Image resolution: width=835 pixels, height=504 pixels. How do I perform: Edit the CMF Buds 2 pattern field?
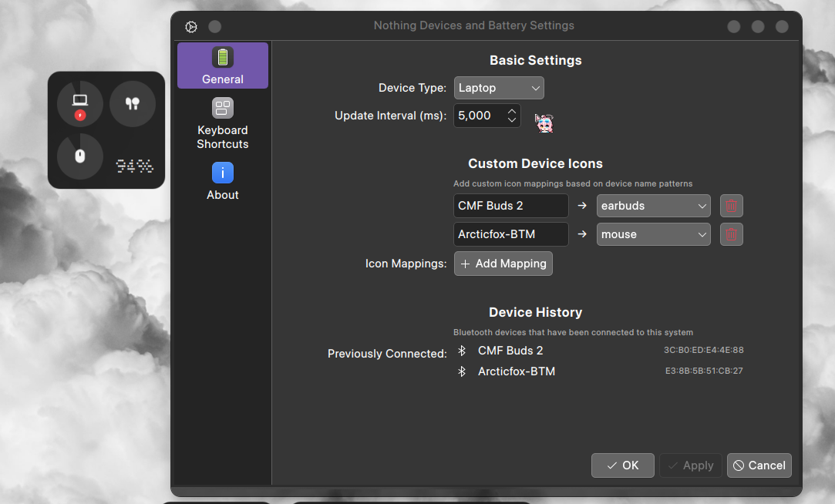point(511,206)
